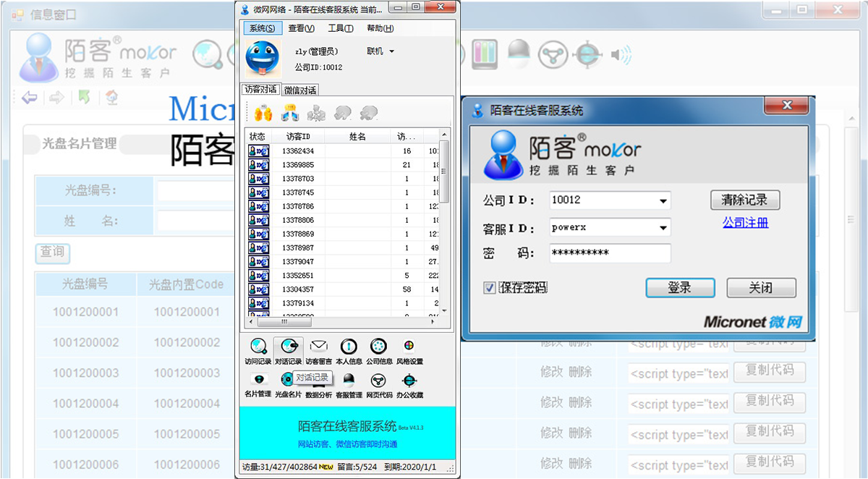
Task: Click home icon in 信息窗口 toolbar
Action: (111, 97)
